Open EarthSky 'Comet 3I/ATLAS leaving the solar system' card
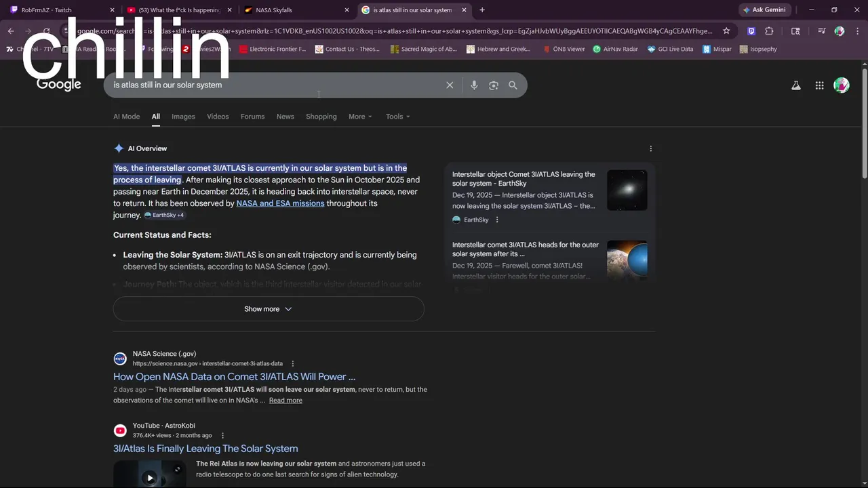This screenshot has width=868, height=488. click(524, 179)
